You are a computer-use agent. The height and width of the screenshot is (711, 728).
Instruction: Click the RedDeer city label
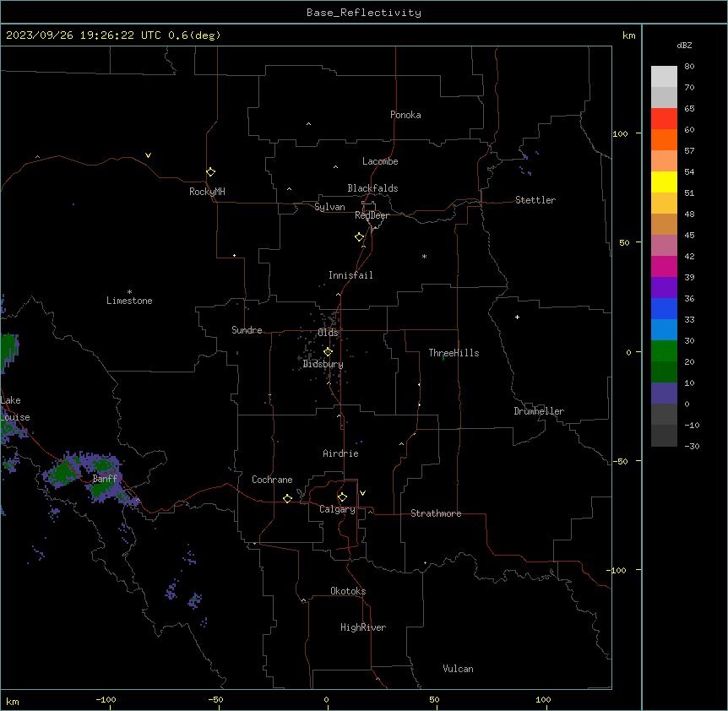pyautogui.click(x=372, y=215)
